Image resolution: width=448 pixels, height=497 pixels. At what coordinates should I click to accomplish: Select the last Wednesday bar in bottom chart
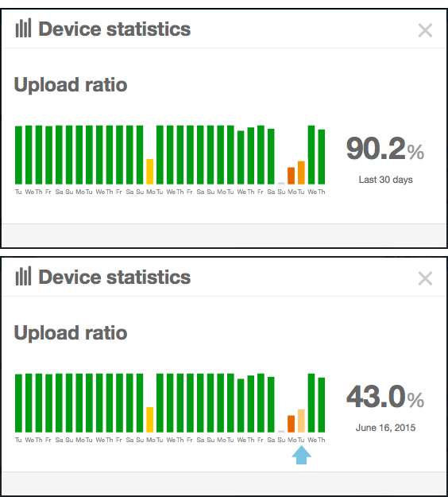point(311,403)
